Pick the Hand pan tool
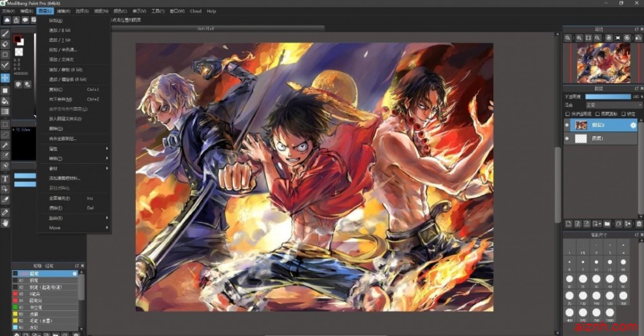The width and height of the screenshot is (644, 336). (6, 222)
